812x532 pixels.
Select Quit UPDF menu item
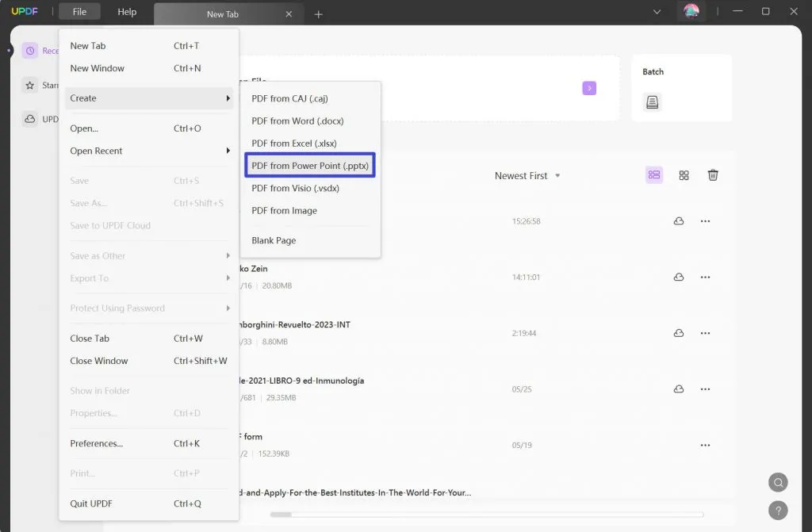149,503
